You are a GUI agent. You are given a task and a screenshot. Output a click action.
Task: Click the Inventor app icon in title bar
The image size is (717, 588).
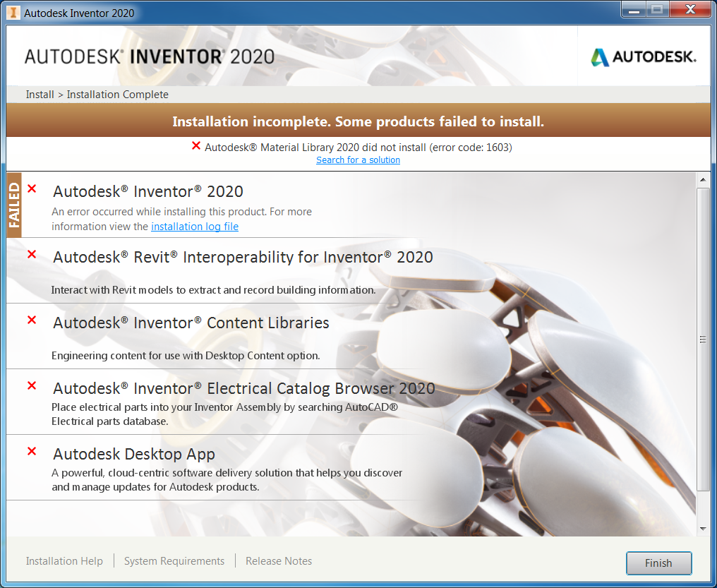[x=13, y=12]
